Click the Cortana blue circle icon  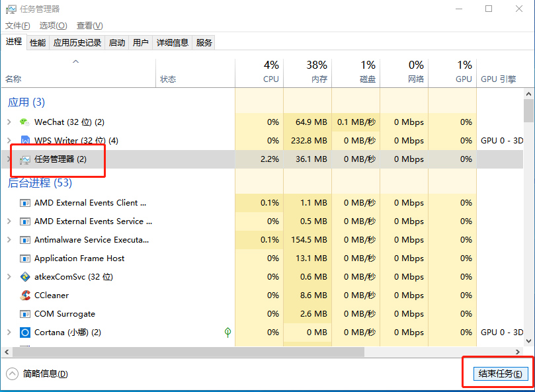click(25, 333)
